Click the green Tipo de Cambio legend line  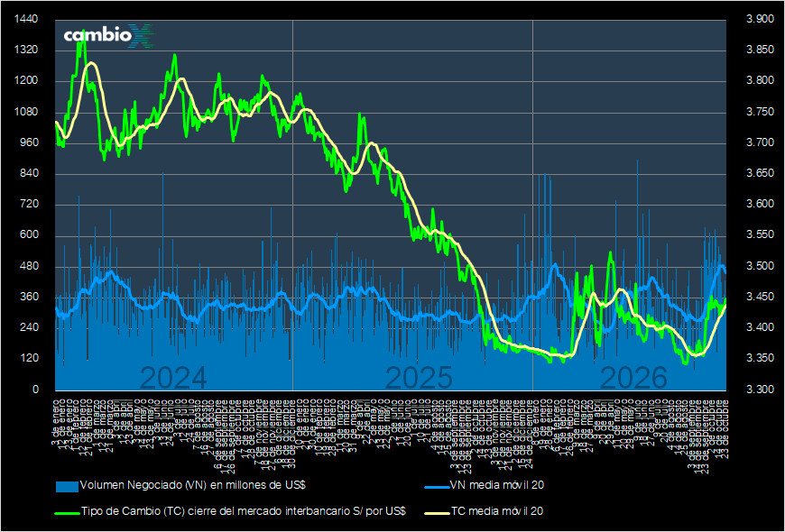click(67, 512)
